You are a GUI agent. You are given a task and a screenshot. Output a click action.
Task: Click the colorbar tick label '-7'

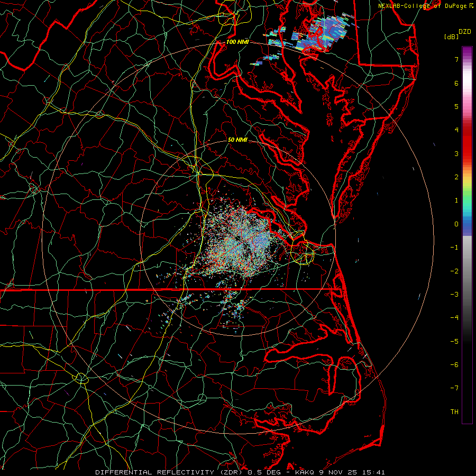[x=454, y=388]
